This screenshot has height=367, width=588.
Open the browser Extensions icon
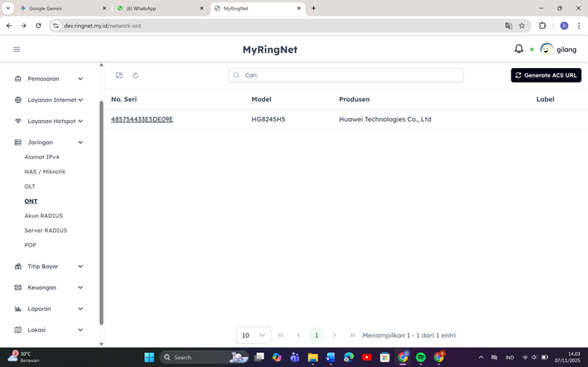pos(542,25)
